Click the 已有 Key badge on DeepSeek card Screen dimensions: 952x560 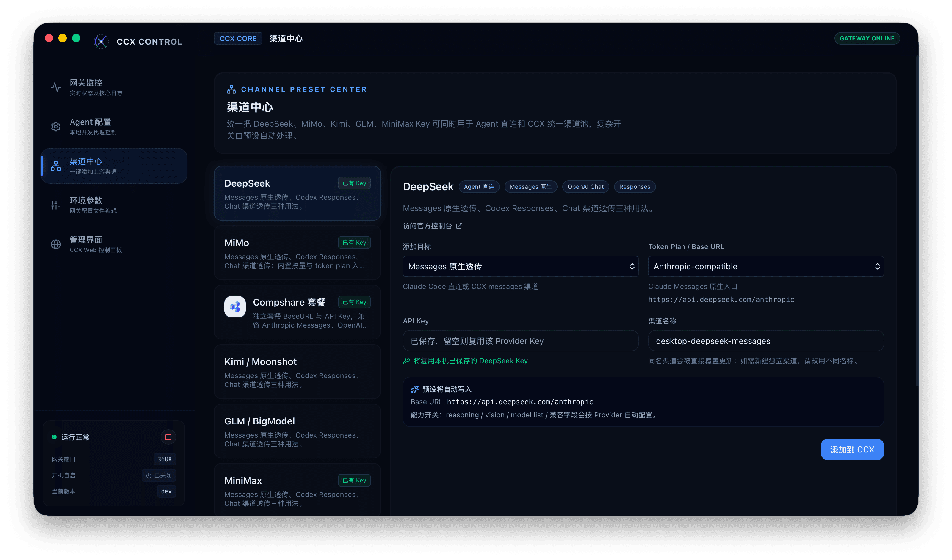(x=354, y=183)
